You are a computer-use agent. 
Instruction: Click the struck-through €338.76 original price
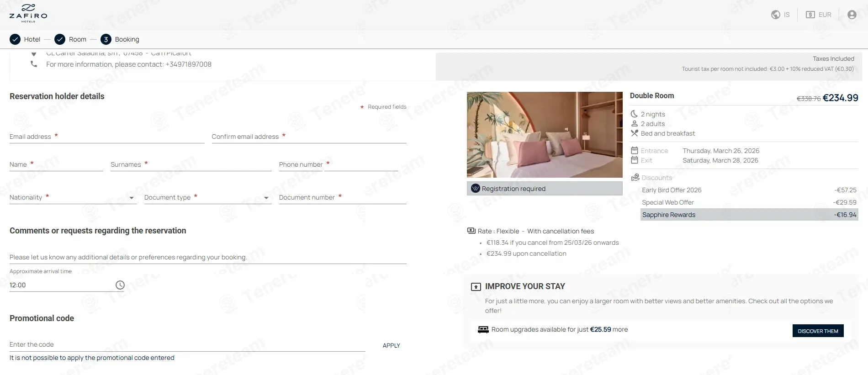point(809,99)
